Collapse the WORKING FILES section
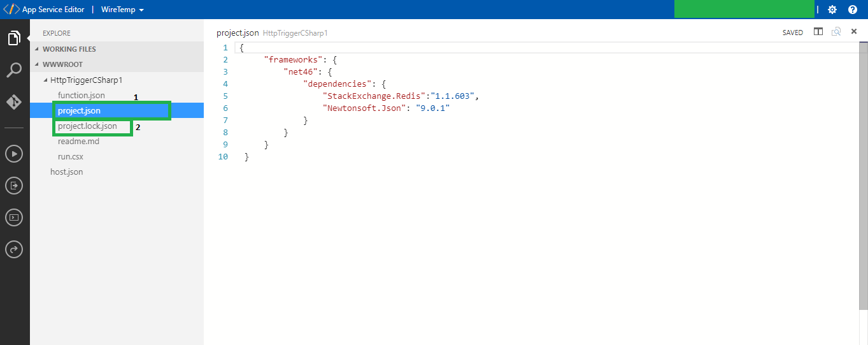The width and height of the screenshot is (868, 345). tap(117, 49)
